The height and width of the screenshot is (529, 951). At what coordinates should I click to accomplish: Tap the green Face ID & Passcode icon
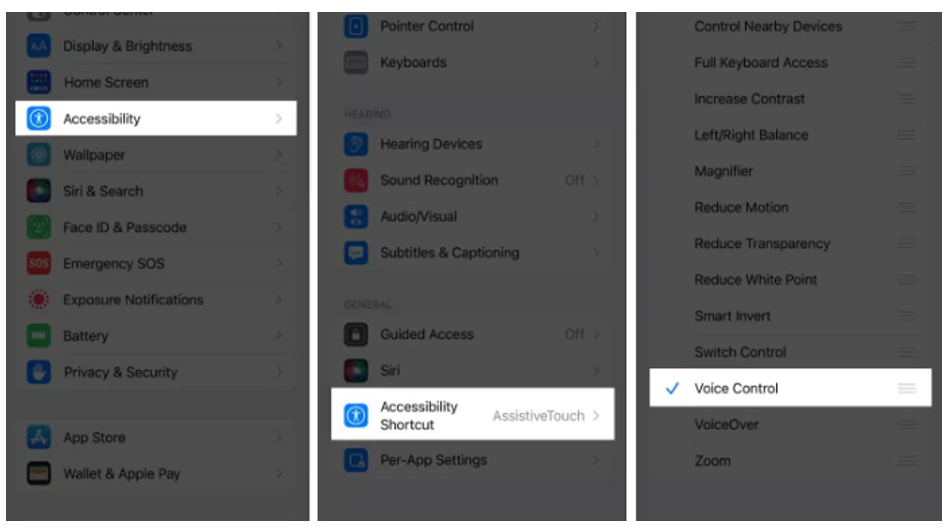39,227
